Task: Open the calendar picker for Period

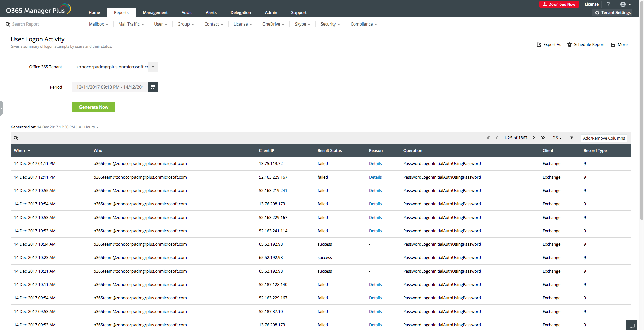Action: pos(153,87)
